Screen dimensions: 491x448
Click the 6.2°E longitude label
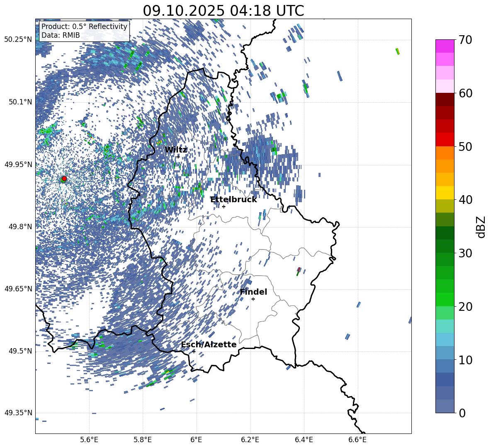[x=250, y=440]
